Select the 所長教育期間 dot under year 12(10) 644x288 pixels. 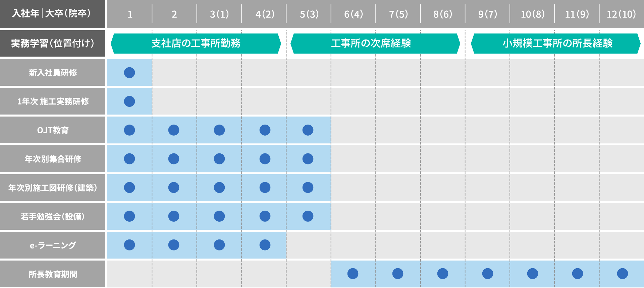(x=623, y=274)
